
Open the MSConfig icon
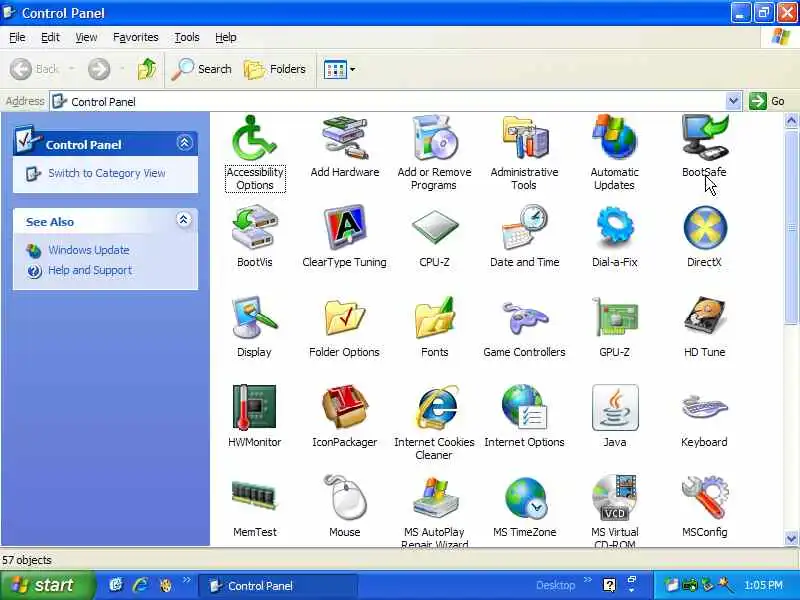[x=705, y=497]
